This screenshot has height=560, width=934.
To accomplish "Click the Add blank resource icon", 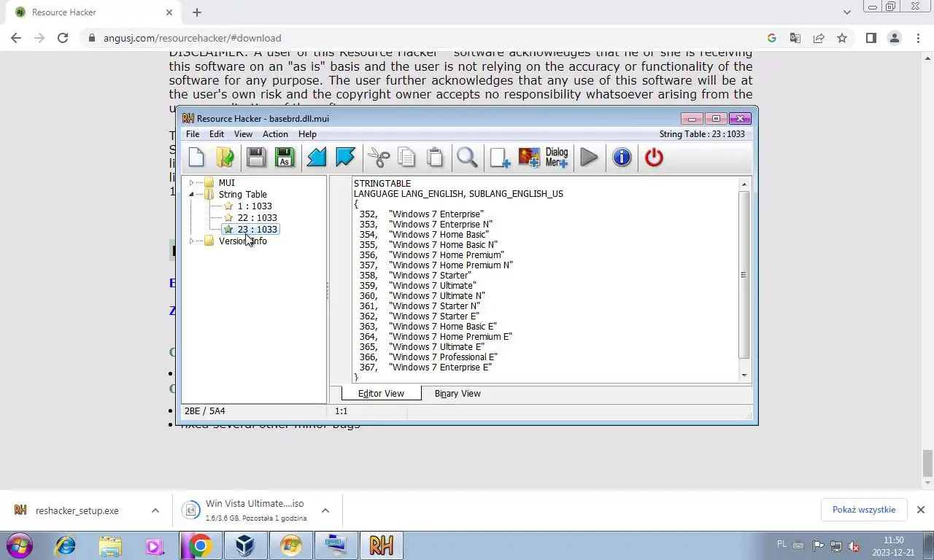I will pos(500,157).
